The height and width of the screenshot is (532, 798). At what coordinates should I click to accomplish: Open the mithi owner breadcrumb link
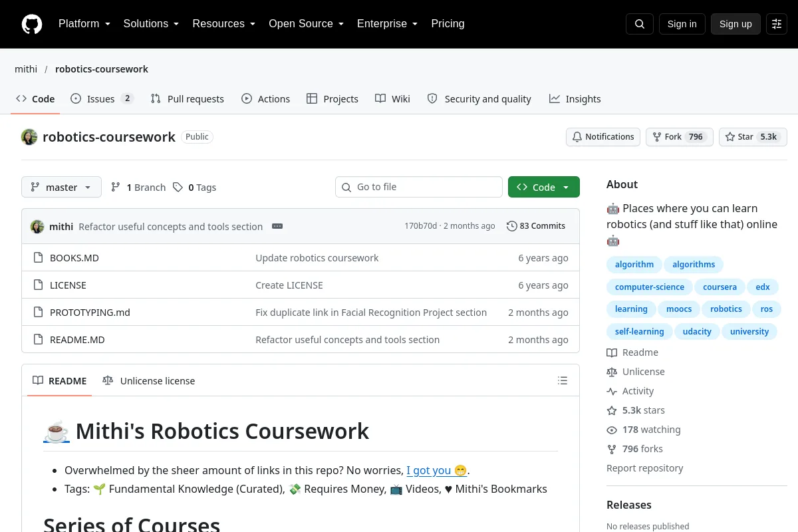(26, 69)
